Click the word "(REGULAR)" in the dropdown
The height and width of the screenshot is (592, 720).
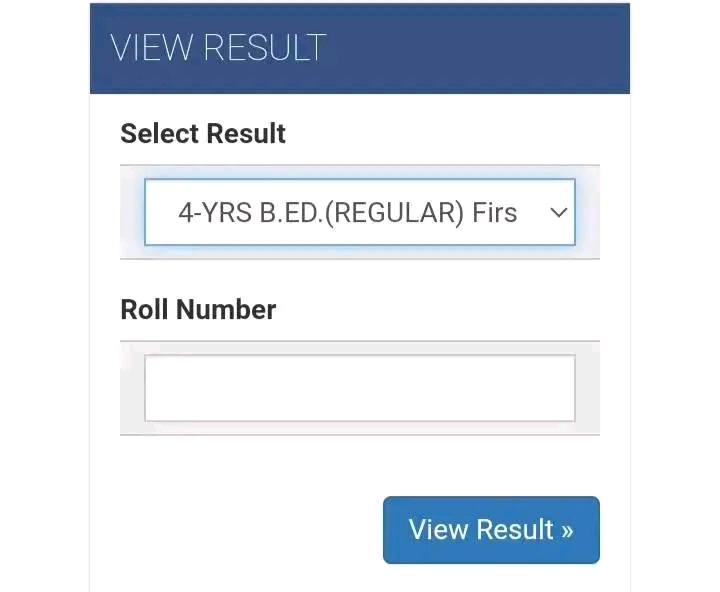point(394,214)
